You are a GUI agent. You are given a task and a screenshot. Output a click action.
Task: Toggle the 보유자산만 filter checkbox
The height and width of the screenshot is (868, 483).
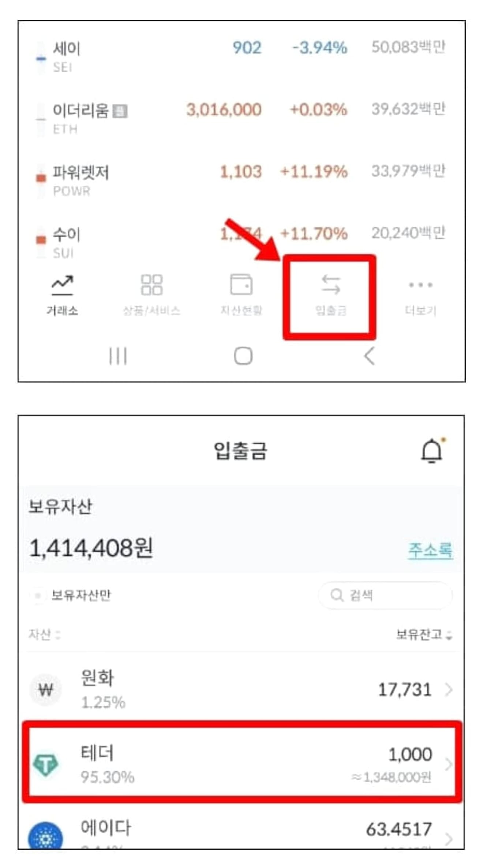(38, 595)
